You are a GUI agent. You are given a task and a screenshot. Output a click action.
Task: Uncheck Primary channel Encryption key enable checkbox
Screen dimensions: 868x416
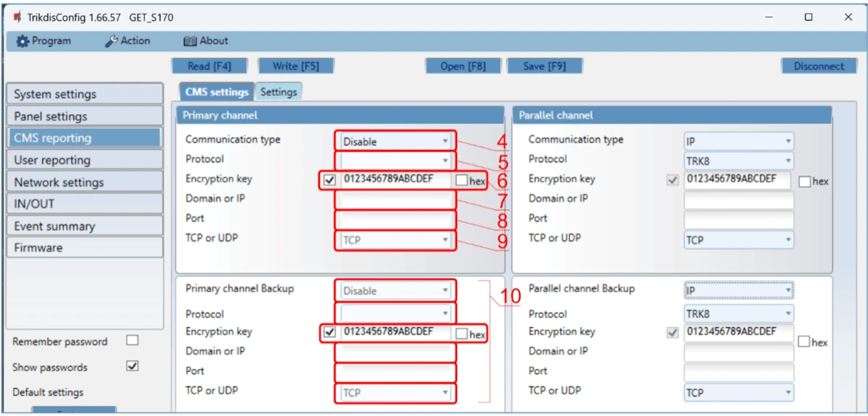coord(331,180)
